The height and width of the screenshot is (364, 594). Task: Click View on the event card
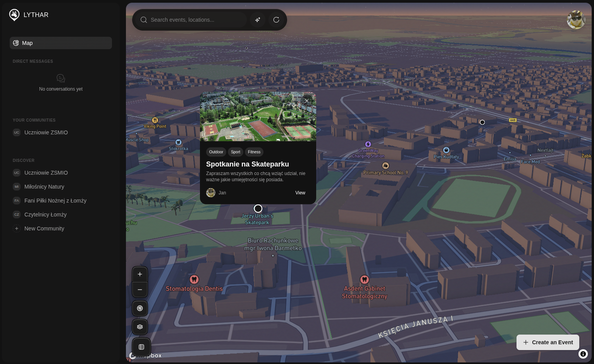coord(300,193)
